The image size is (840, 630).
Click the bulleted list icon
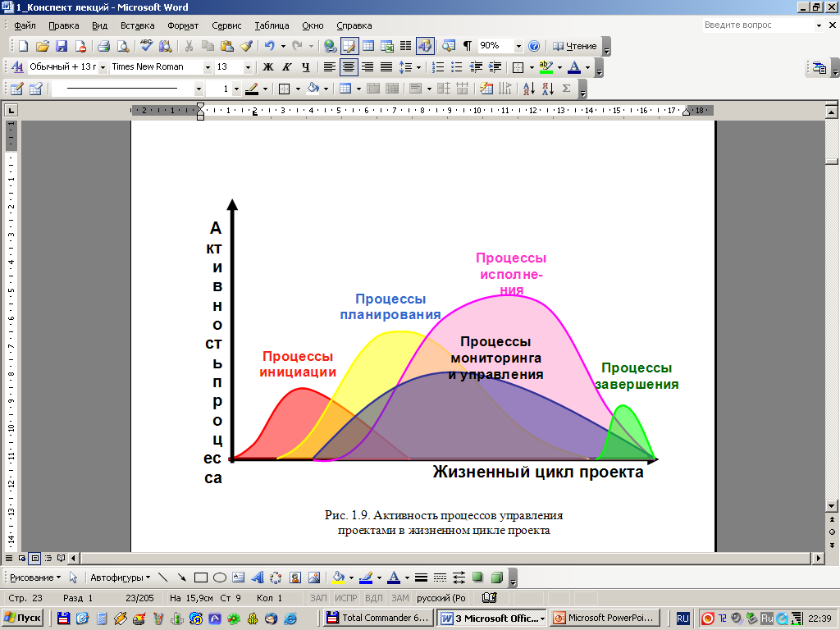[x=456, y=67]
